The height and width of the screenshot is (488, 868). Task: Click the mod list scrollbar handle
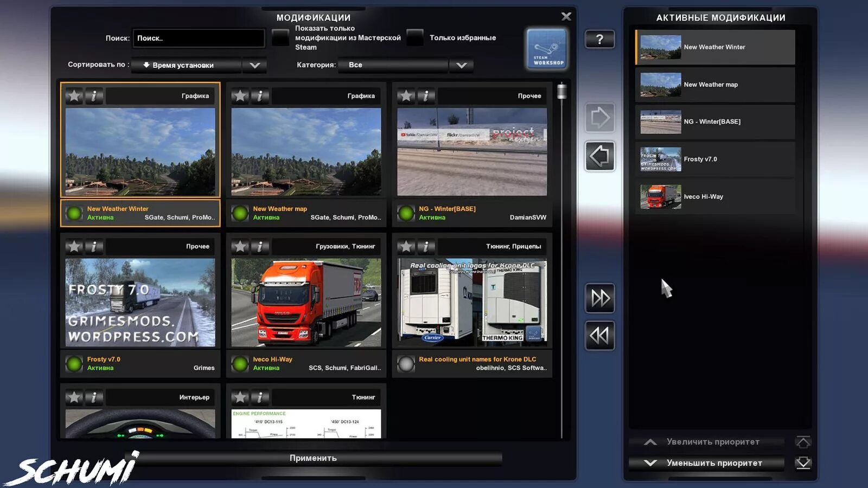(561, 91)
